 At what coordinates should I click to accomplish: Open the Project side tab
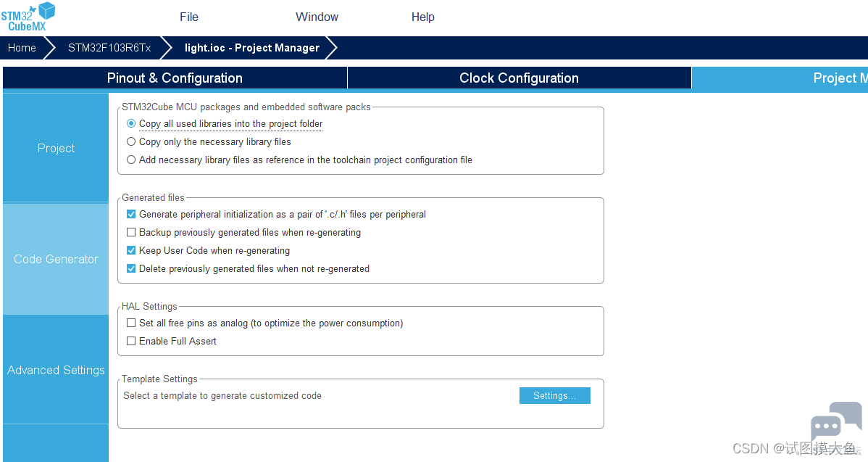[x=56, y=148]
